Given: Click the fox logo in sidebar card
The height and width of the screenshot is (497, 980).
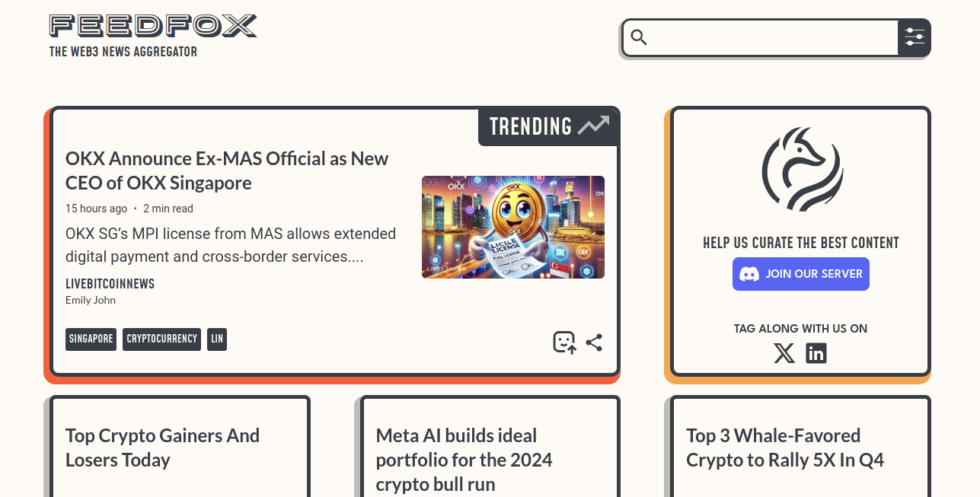Looking at the screenshot, I should (x=802, y=169).
